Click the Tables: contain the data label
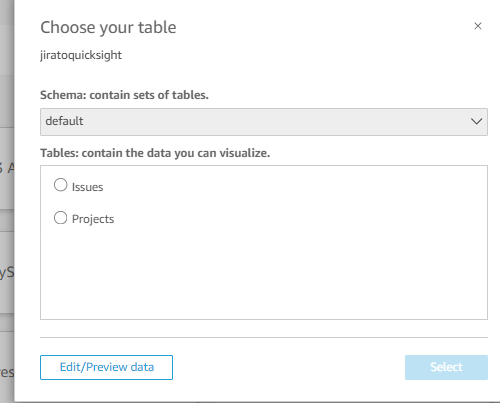This screenshot has width=500, height=403. point(155,153)
